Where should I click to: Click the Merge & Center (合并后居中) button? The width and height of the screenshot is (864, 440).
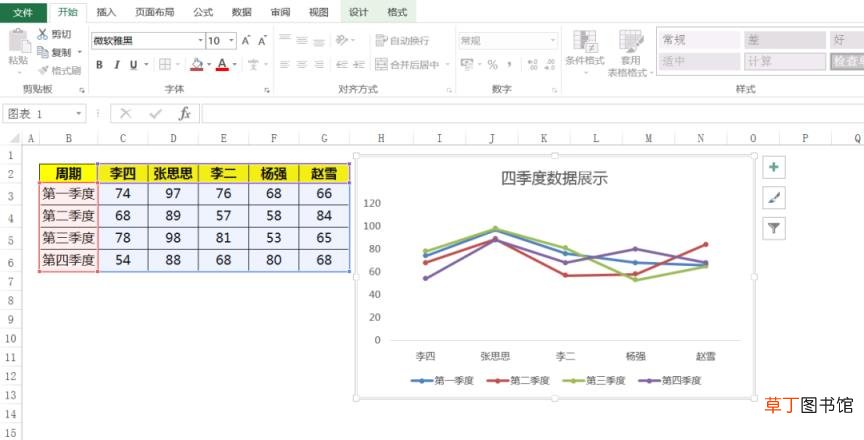(x=407, y=64)
